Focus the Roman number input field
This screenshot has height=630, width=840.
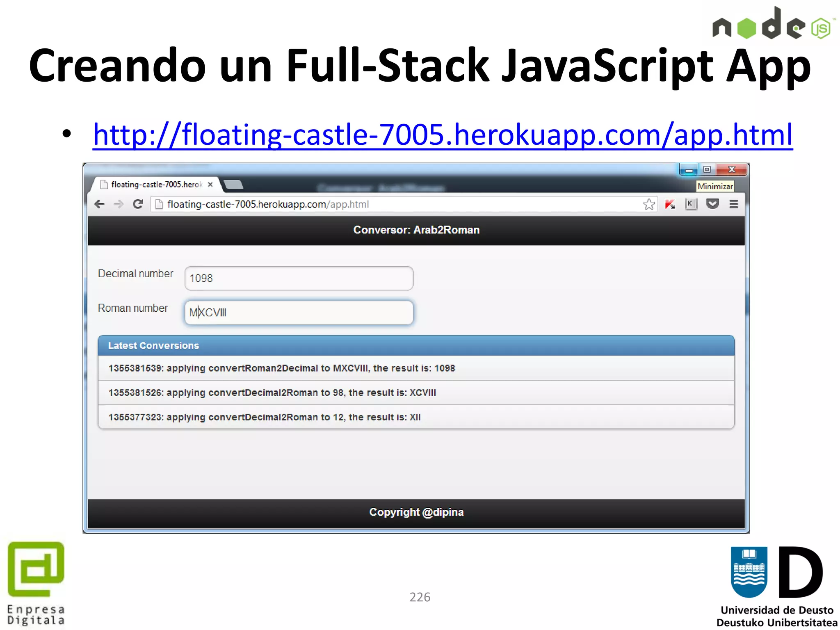click(299, 313)
